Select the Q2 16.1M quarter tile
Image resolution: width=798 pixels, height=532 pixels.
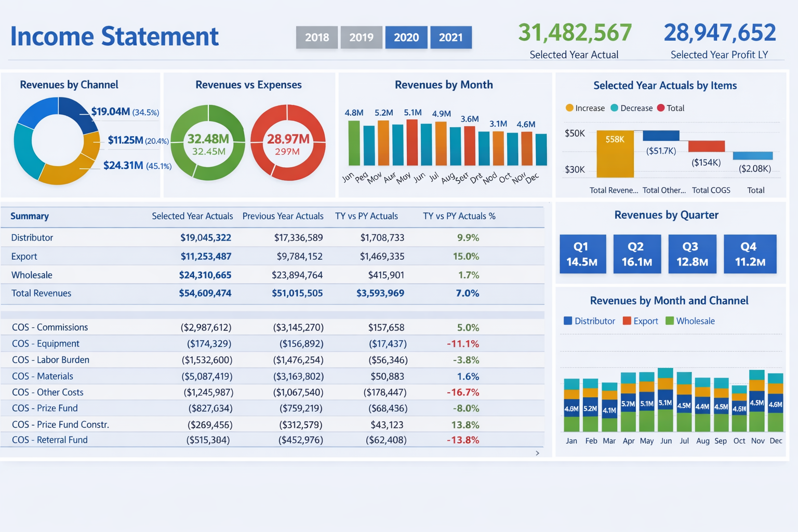[x=637, y=254]
